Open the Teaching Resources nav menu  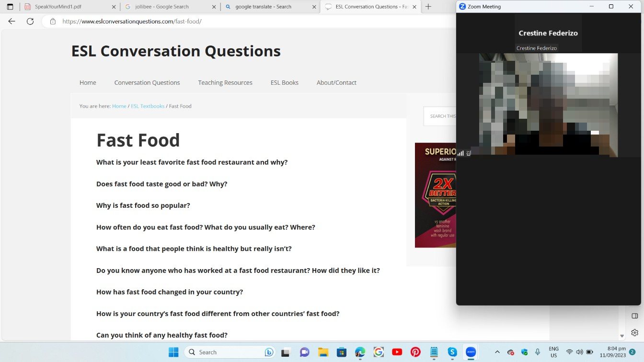(x=225, y=82)
